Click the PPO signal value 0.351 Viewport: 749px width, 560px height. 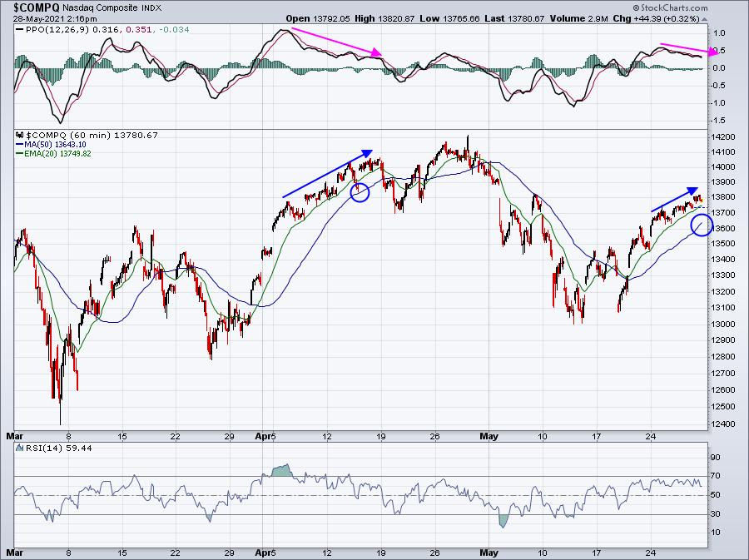click(139, 30)
